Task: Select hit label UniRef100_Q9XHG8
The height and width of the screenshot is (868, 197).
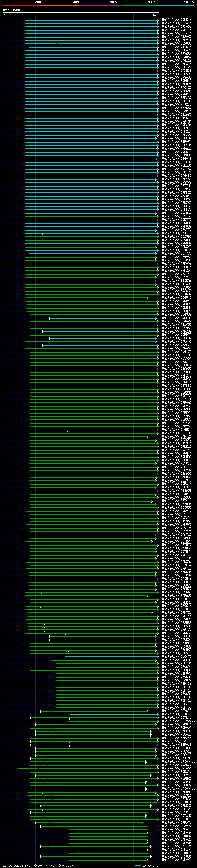Action: 177,71
